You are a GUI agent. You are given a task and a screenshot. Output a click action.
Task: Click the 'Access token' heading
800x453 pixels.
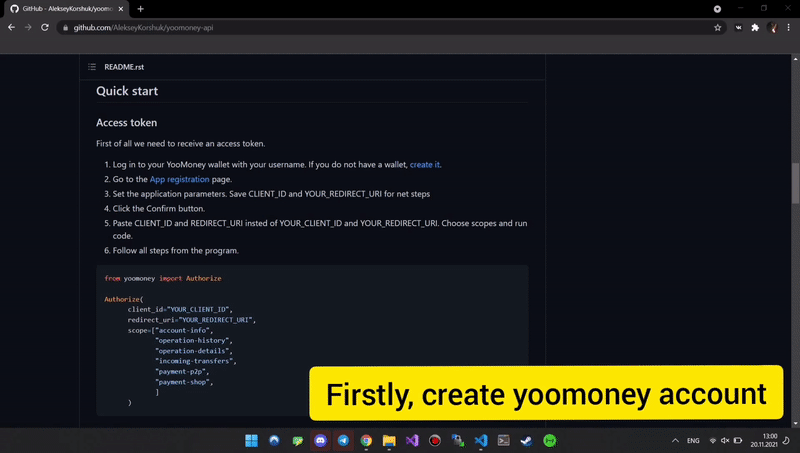127,122
